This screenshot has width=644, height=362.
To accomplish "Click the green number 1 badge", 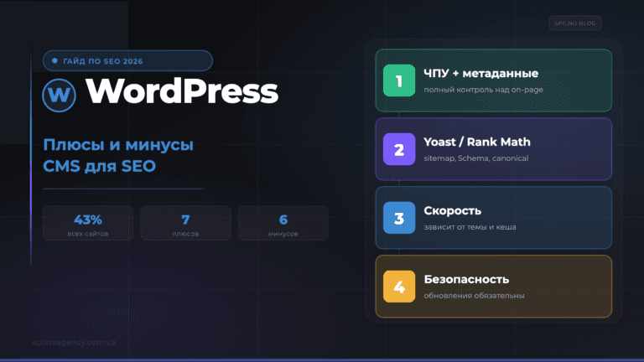I will pos(399,80).
